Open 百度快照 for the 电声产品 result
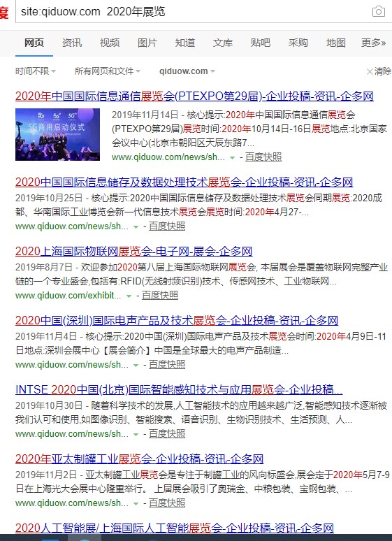Screen dimensions: 392x541 point(167,364)
